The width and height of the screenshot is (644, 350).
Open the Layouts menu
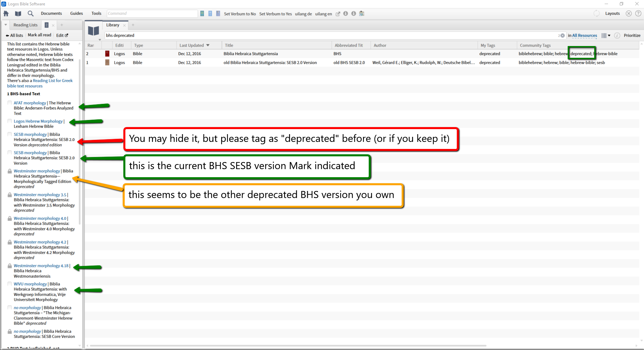(x=612, y=13)
